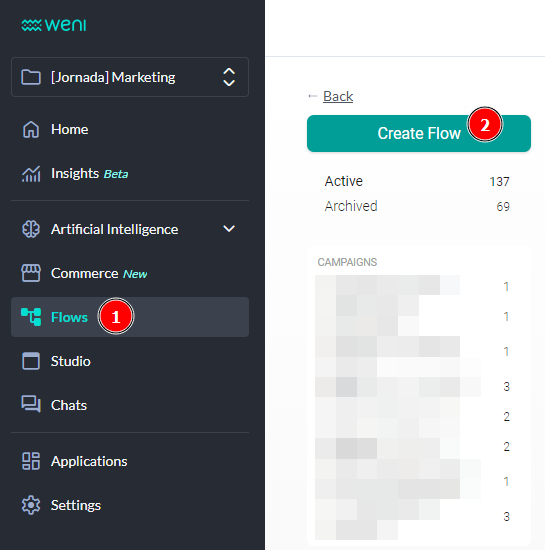545x550 pixels.
Task: Go to Home in sidebar
Action: (130, 129)
